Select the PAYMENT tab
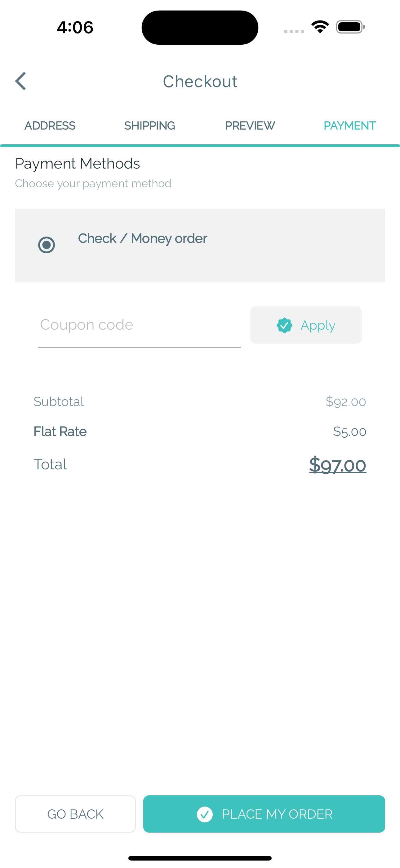Image resolution: width=400 pixels, height=868 pixels. 349,126
